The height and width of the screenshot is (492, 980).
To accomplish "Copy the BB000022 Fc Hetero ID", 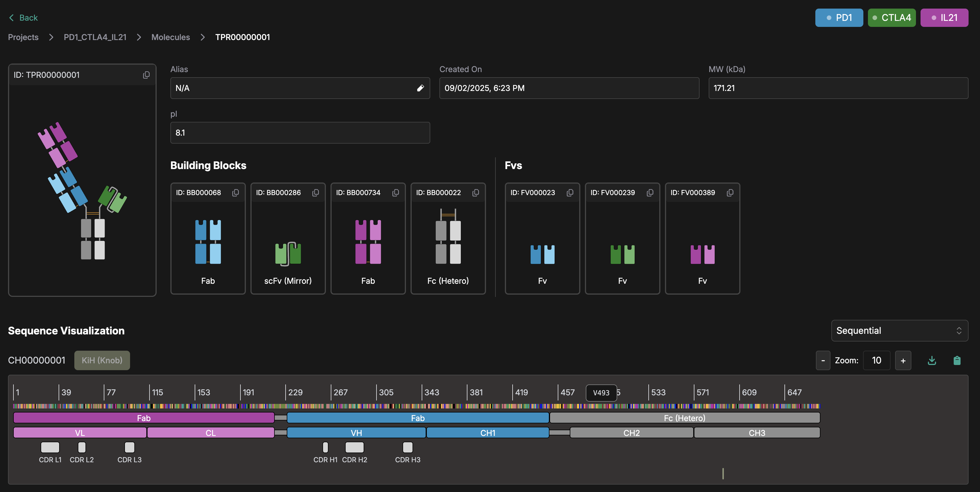I will pos(475,193).
